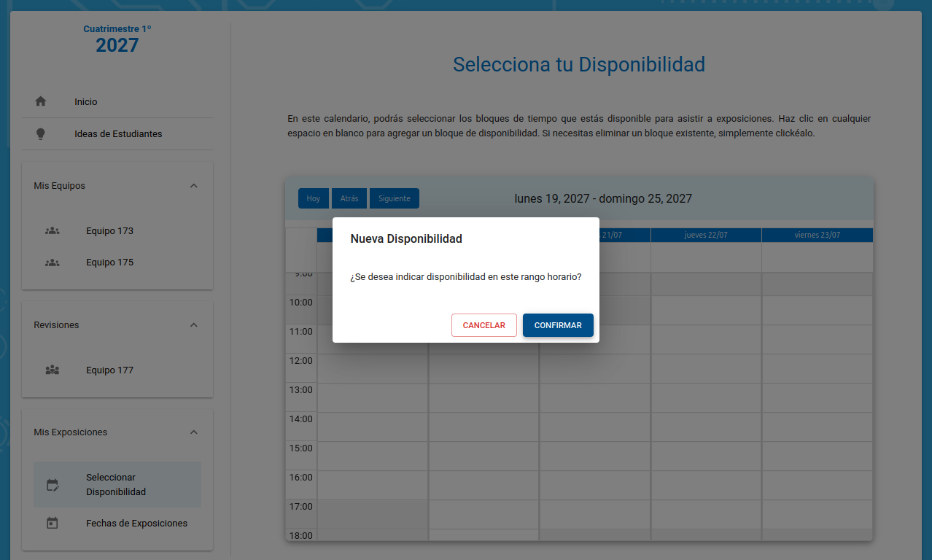Open Ideas de Estudiantes menu item
The image size is (932, 560).
(118, 134)
